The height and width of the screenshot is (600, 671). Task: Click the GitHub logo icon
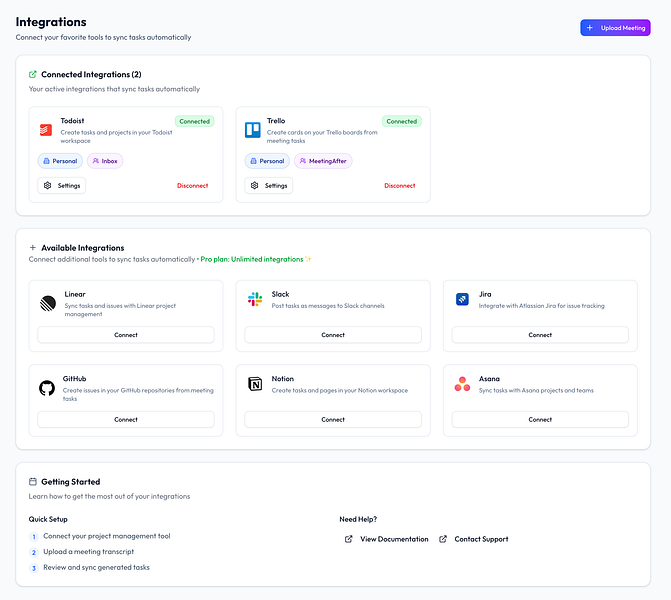[47, 388]
